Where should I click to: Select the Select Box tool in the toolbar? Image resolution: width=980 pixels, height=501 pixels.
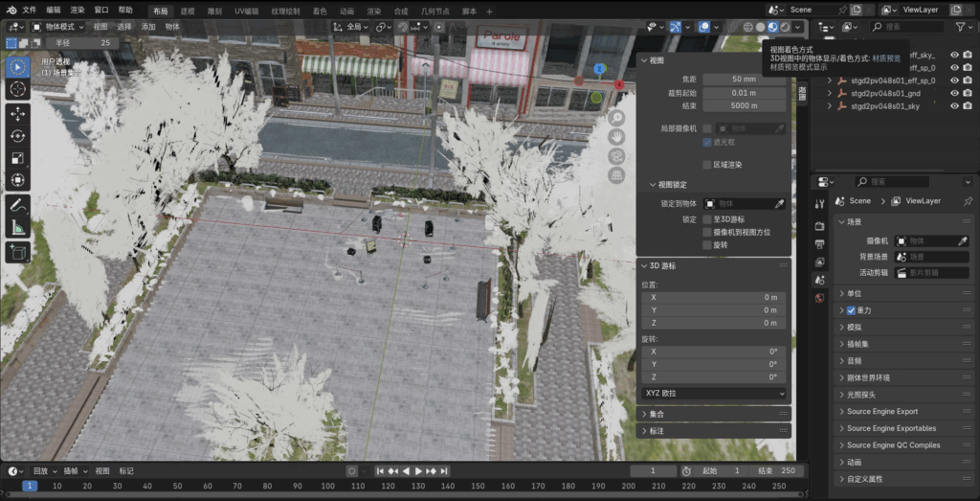click(18, 66)
